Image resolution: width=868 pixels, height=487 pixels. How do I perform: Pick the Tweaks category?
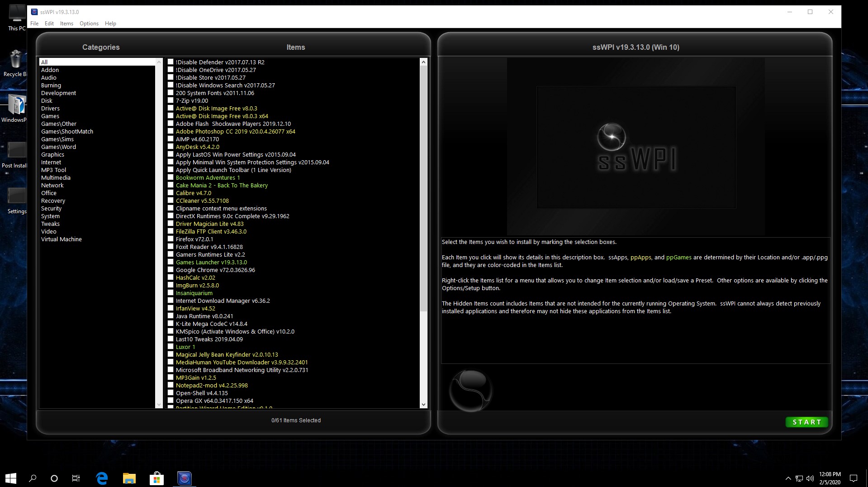tap(50, 224)
